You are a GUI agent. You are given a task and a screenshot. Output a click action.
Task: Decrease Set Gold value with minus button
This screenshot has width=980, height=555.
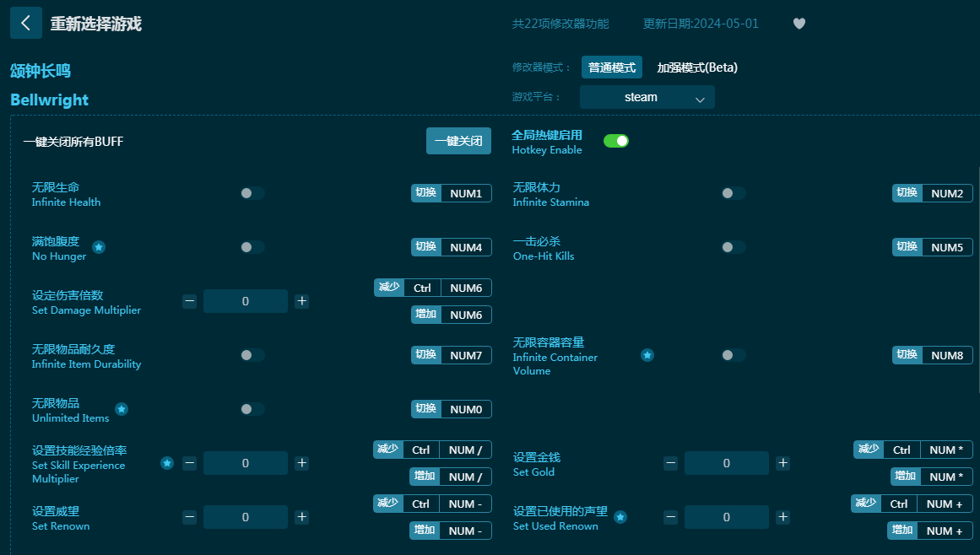[x=670, y=463]
